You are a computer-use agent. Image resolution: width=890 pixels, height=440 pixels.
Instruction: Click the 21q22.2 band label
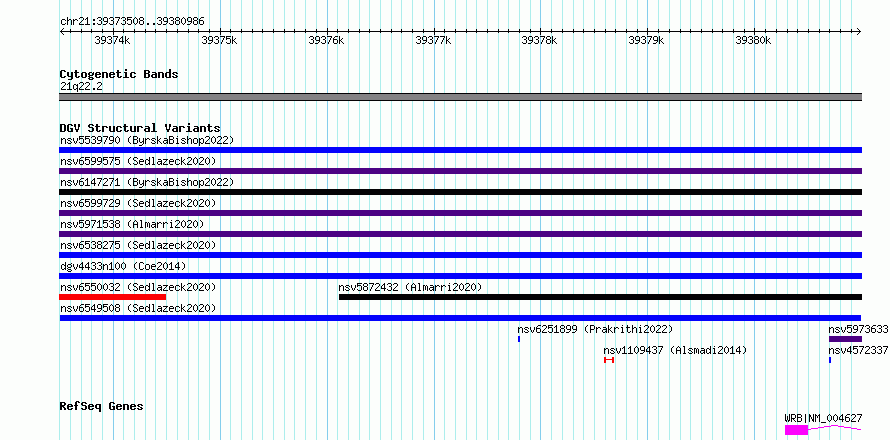coord(81,86)
